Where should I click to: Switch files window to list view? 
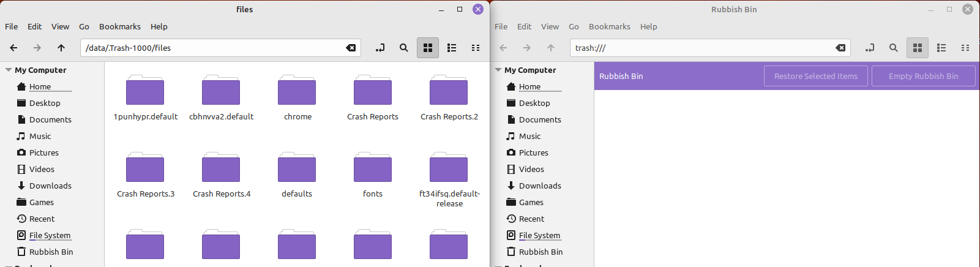click(452, 48)
